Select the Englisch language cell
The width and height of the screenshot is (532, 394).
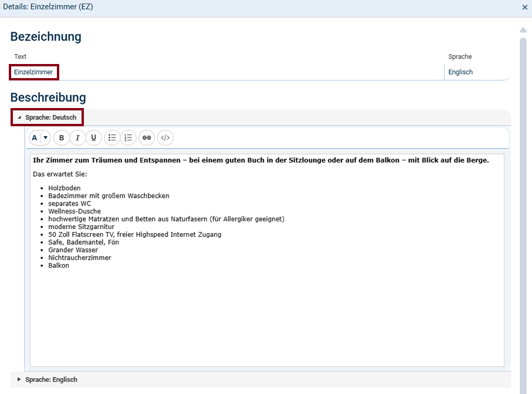coord(460,72)
